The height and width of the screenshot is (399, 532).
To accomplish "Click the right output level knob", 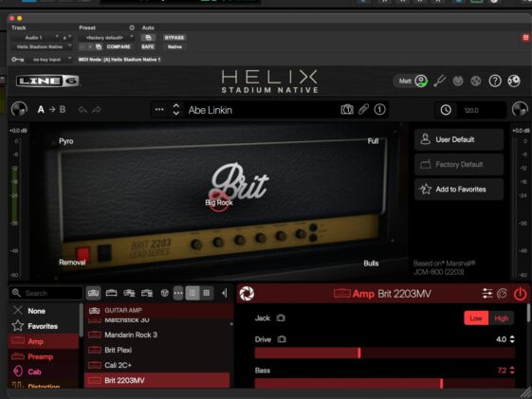I will [x=520, y=110].
